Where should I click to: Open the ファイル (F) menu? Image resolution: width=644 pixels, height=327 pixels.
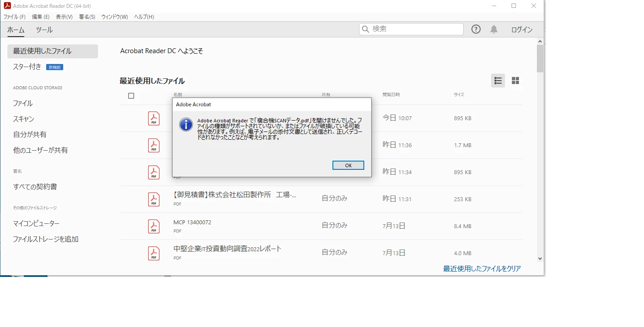[x=14, y=17]
